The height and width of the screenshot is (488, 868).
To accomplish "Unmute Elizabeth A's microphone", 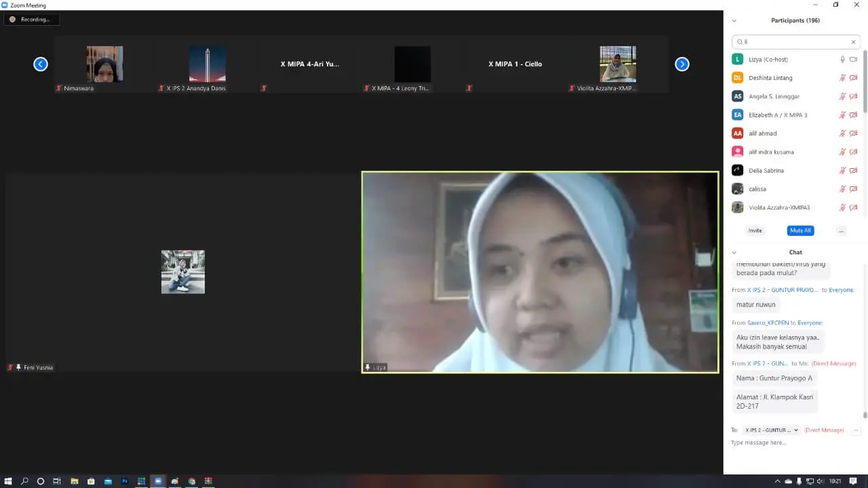I will pyautogui.click(x=842, y=115).
